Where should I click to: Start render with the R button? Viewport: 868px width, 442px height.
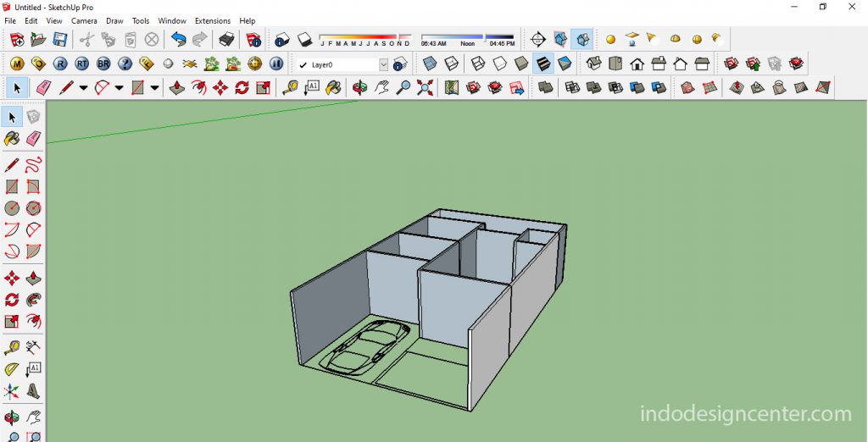[60, 64]
